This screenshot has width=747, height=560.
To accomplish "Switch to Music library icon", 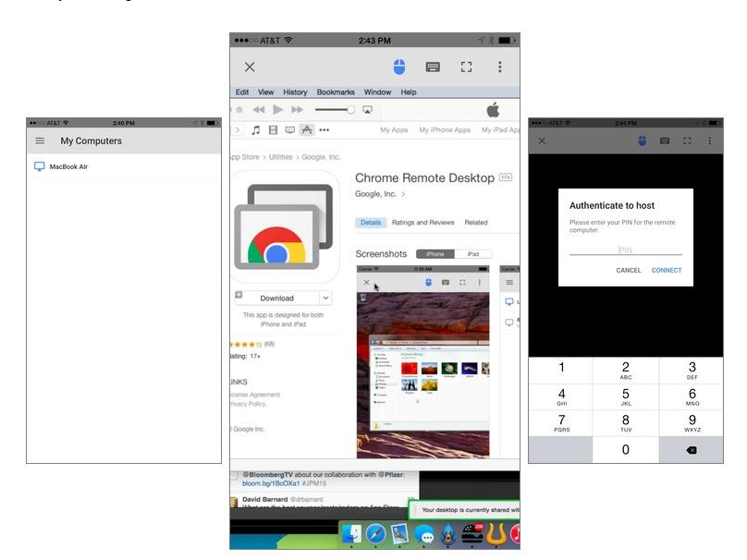I will 256,130.
